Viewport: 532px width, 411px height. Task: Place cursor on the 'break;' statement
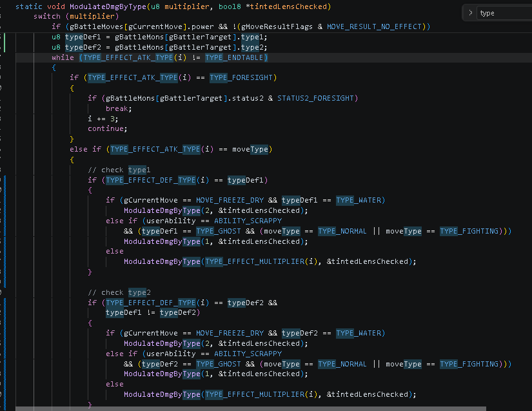point(119,108)
